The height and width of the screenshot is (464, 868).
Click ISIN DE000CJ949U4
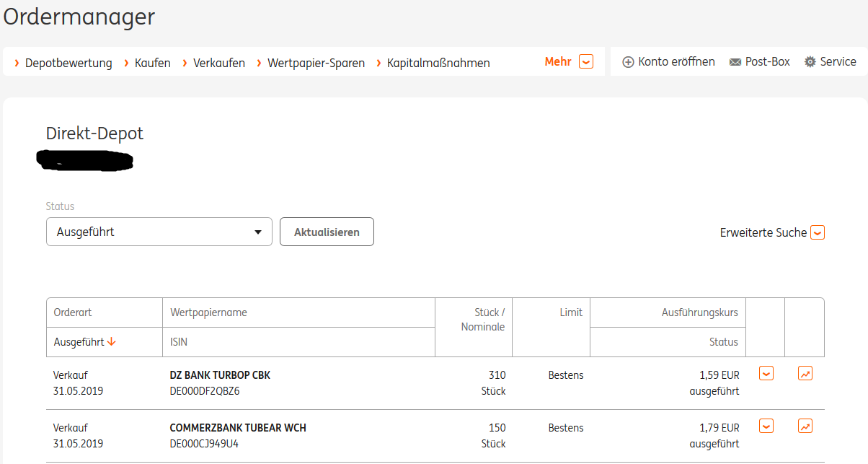(204, 444)
